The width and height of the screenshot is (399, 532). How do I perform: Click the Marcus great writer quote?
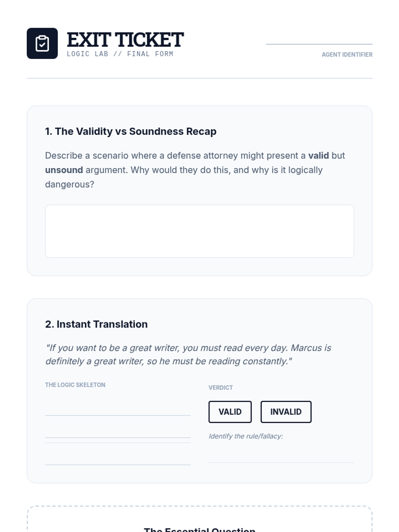coord(188,354)
